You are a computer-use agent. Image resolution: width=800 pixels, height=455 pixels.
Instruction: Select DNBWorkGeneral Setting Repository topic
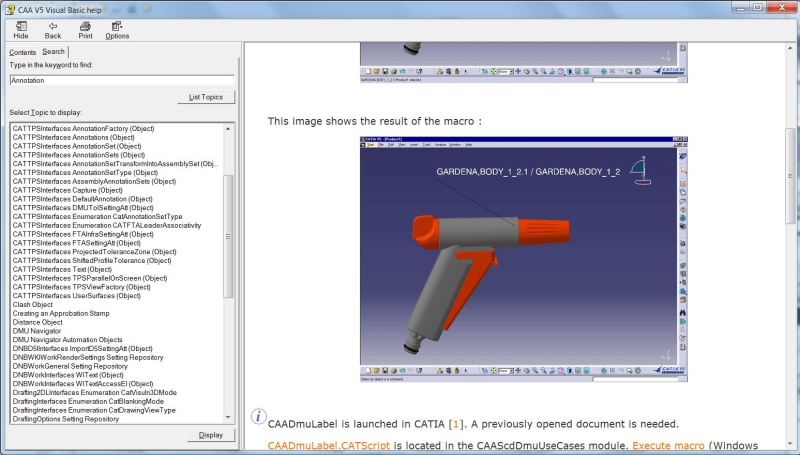click(x=70, y=366)
